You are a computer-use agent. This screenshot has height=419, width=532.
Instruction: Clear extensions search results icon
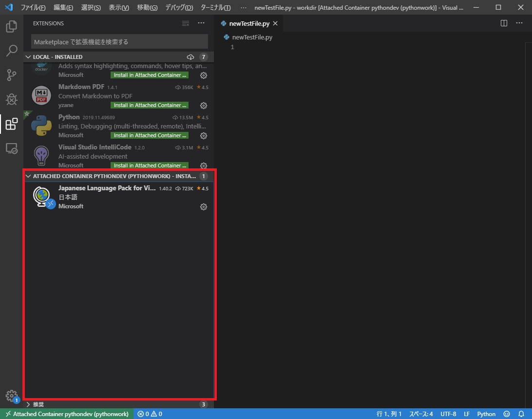pos(186,23)
